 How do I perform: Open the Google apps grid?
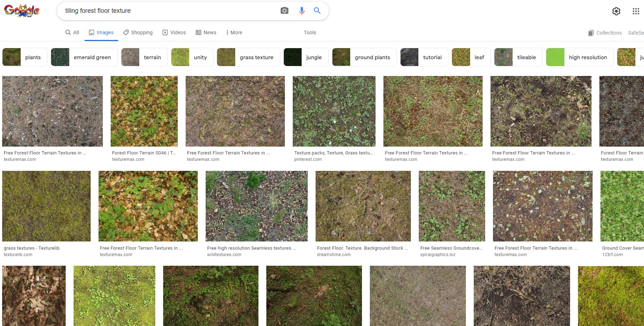click(636, 11)
